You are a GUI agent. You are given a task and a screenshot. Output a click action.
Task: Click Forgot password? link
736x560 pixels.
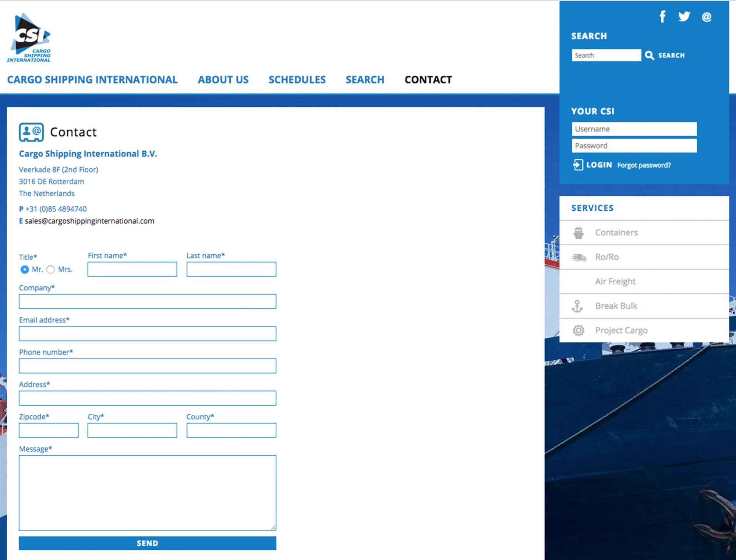click(x=644, y=165)
